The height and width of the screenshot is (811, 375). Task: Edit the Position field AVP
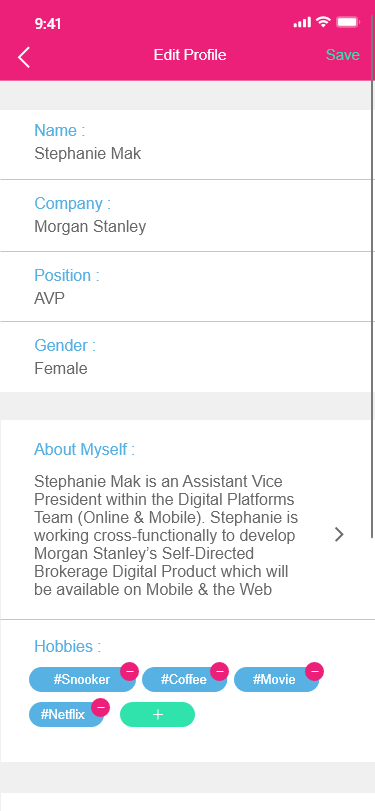[x=187, y=287]
